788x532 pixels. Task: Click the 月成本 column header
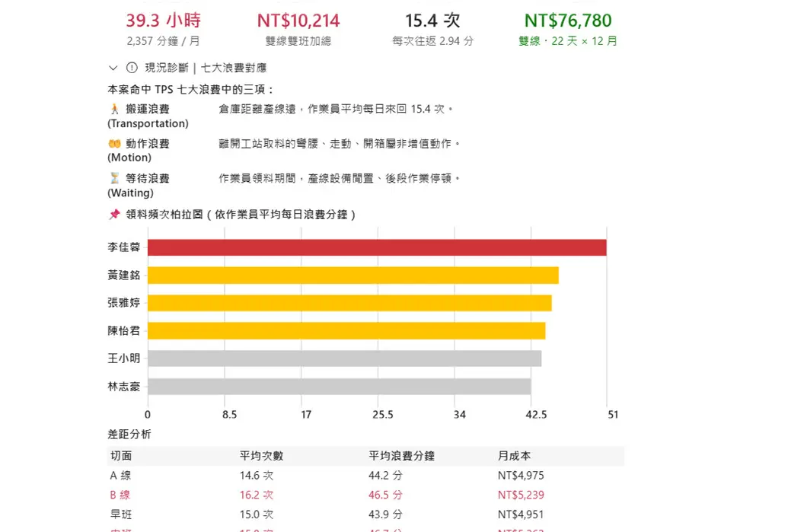pyautogui.click(x=514, y=456)
